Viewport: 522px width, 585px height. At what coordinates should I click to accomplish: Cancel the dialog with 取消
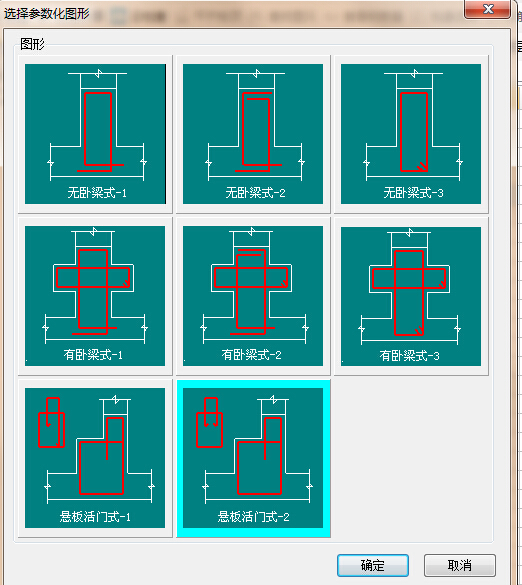click(460, 565)
